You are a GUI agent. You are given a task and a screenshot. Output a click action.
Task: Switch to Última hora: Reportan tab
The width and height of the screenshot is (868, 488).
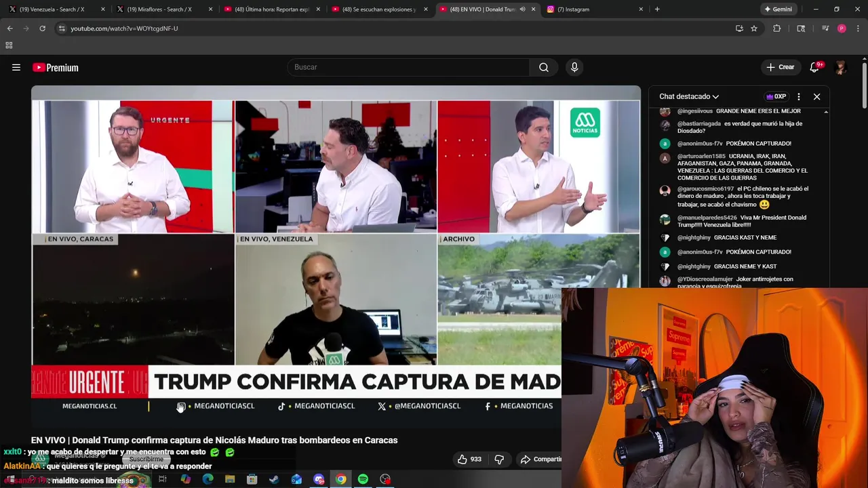271,9
